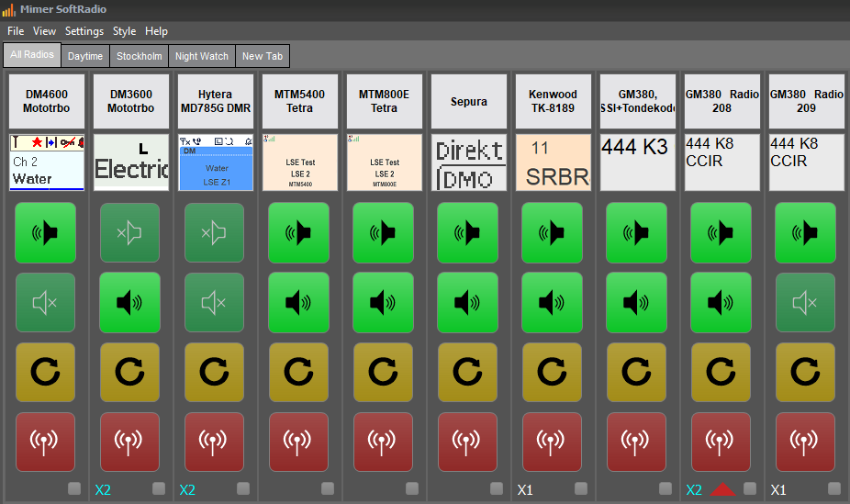Viewport: 850px width, 504px height.
Task: Toggle the muted right speaker on DM4600 Mototrbo
Action: tap(46, 303)
